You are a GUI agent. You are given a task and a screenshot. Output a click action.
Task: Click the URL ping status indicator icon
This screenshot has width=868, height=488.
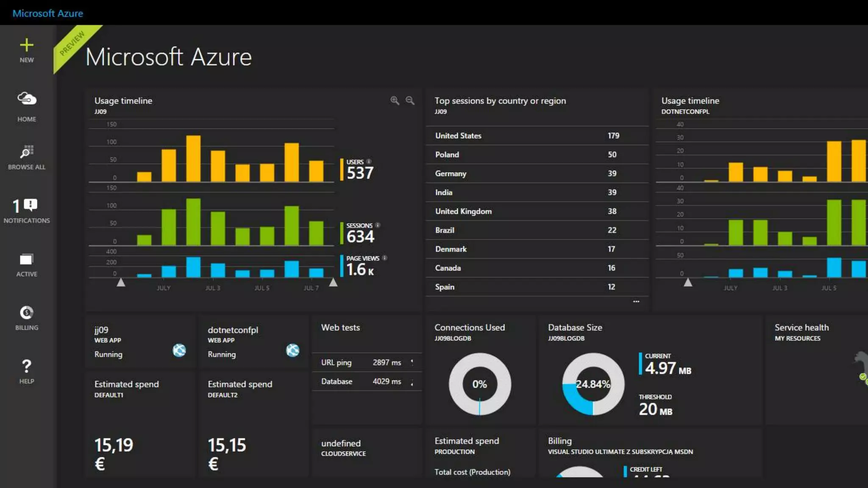[412, 362]
